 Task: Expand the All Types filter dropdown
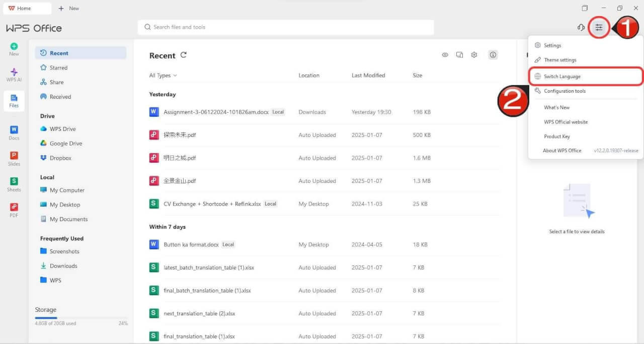(x=163, y=76)
